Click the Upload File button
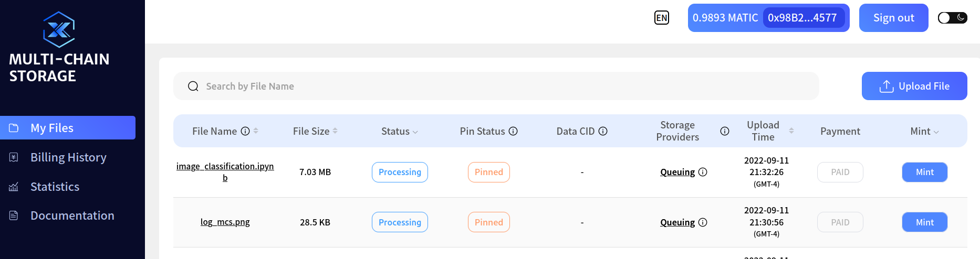 pos(914,86)
